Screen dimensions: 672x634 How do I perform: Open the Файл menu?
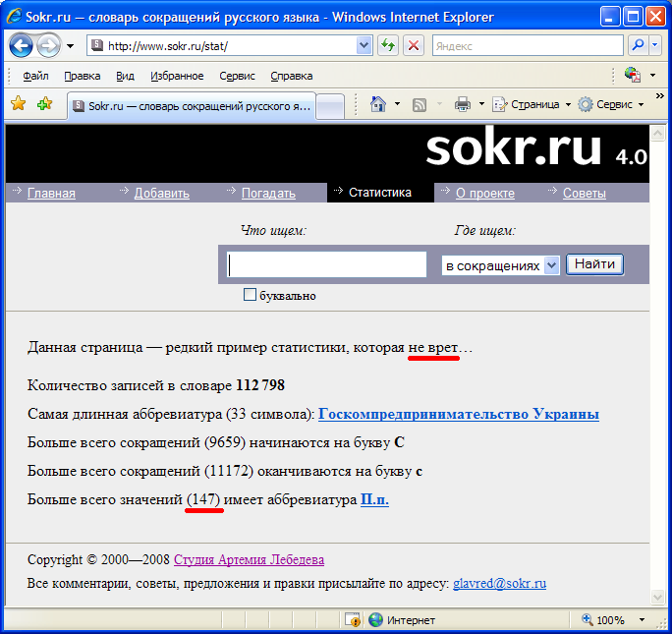[x=35, y=76]
